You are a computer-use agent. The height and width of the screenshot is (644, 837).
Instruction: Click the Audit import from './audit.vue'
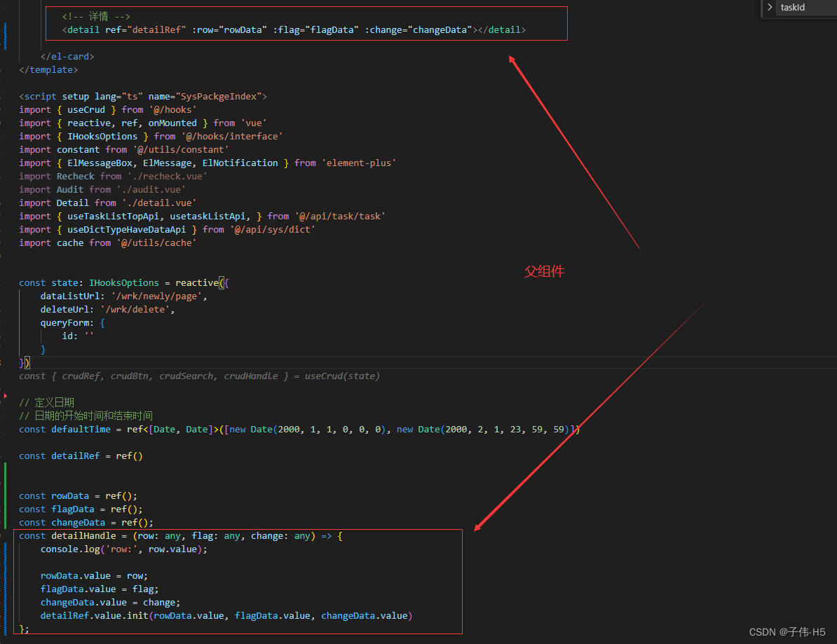coord(102,189)
